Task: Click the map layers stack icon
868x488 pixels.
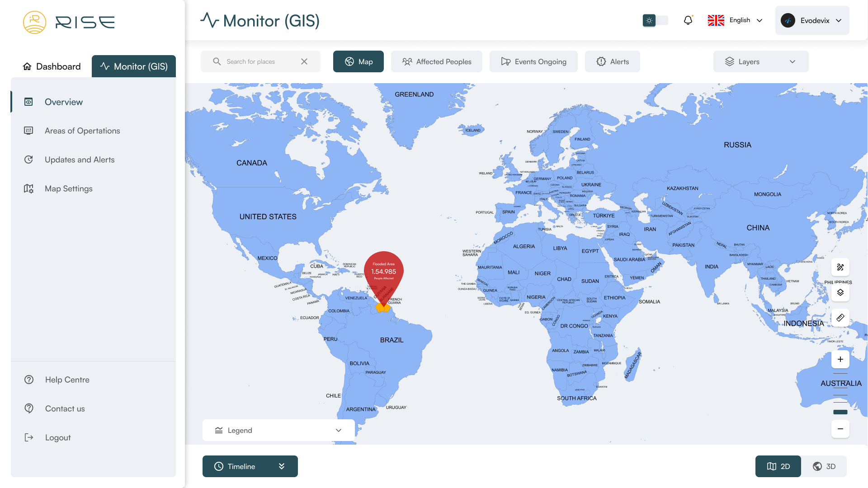Action: [840, 292]
